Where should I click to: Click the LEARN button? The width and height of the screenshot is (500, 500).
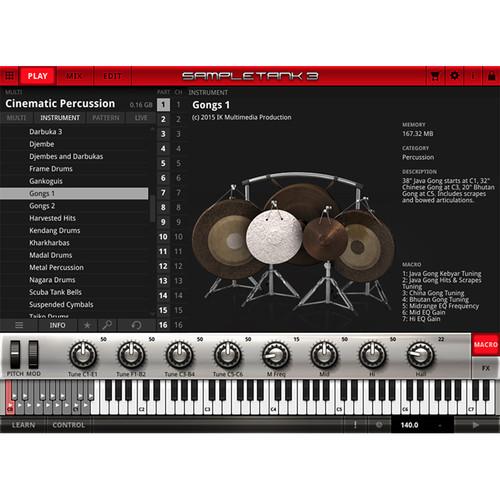click(23, 425)
